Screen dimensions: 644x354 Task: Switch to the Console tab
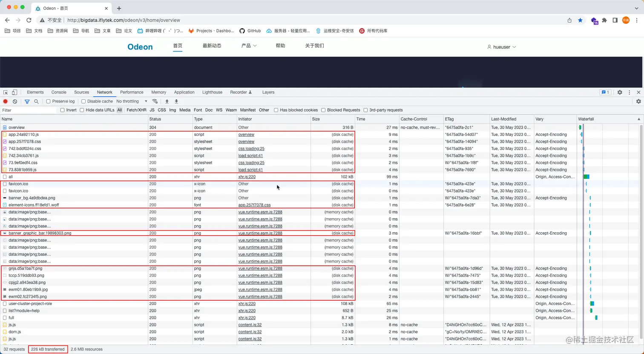(x=59, y=92)
